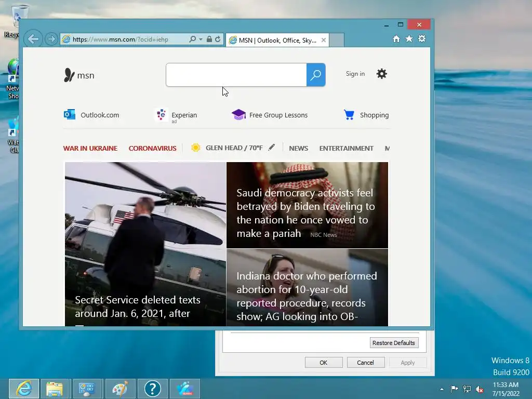Refresh the MSN page
Screen dimensions: 532x399
(x=218, y=39)
